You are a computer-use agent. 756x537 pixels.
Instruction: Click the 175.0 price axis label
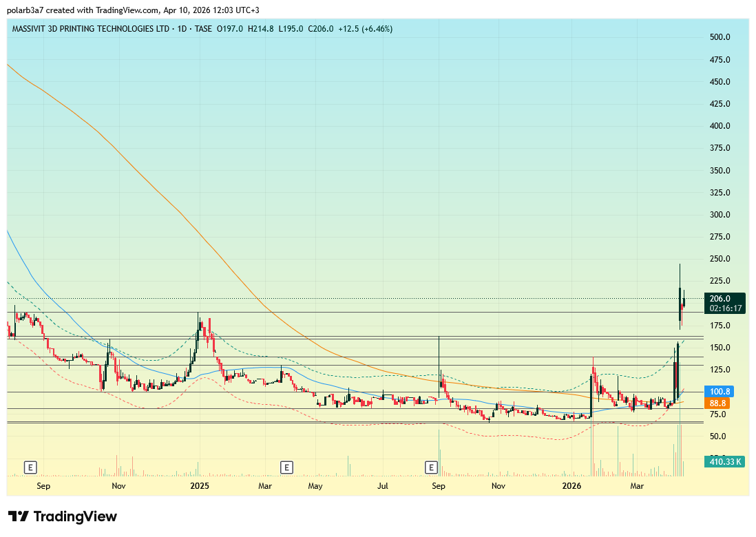pos(720,326)
